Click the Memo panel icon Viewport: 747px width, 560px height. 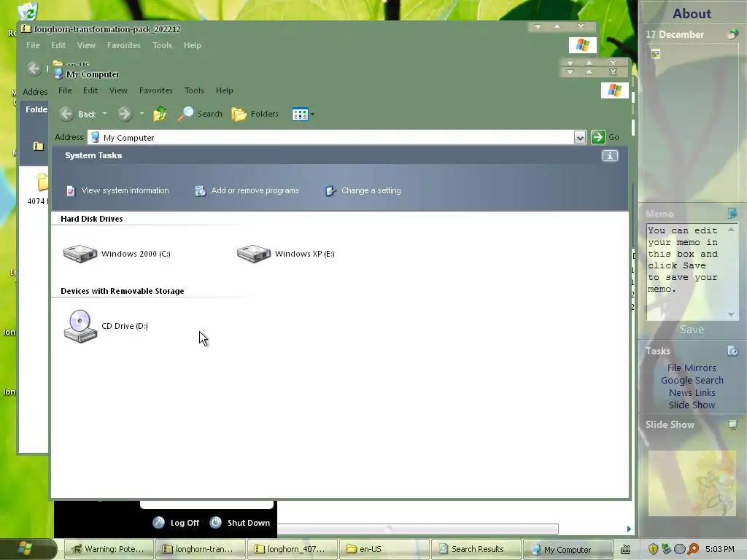tap(732, 213)
